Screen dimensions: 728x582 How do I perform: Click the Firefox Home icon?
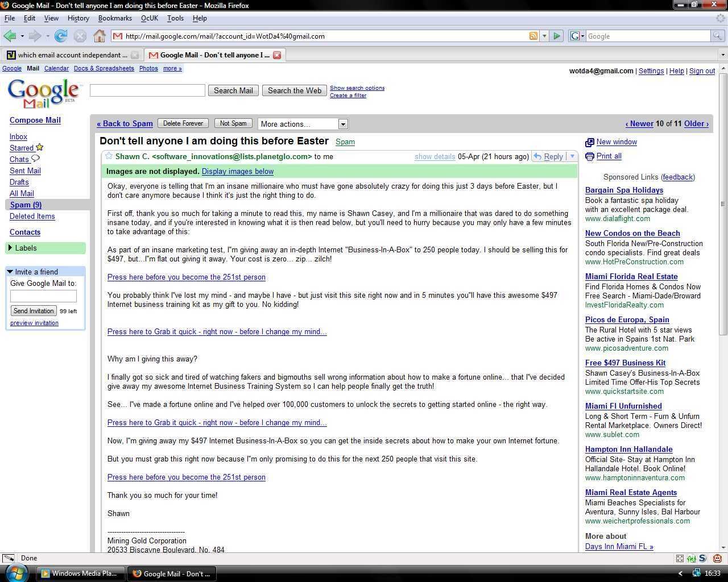pos(100,36)
